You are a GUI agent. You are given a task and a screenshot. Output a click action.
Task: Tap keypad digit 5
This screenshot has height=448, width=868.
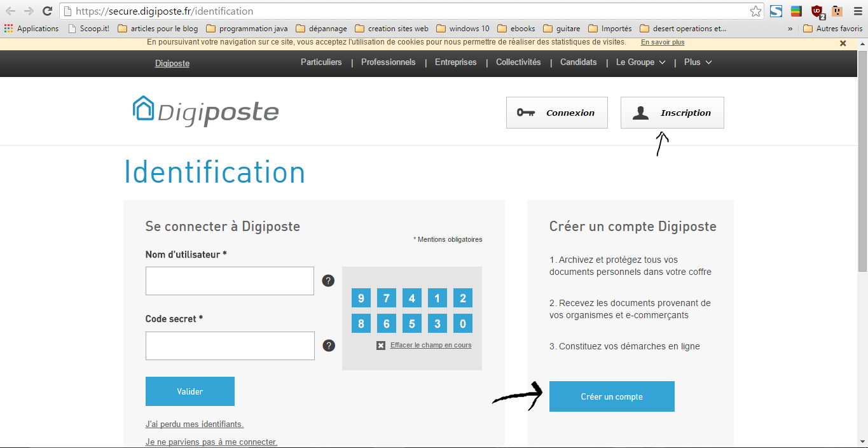(x=412, y=324)
